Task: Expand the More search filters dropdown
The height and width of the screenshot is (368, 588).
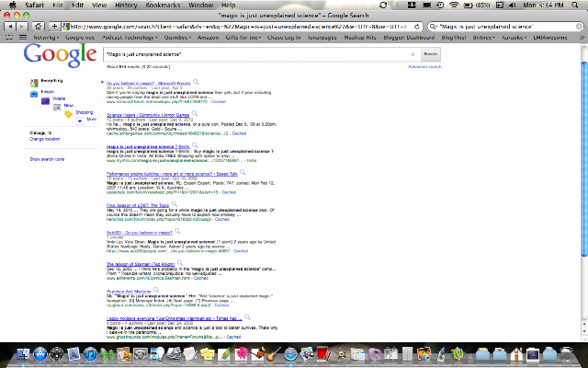Action: (80, 121)
